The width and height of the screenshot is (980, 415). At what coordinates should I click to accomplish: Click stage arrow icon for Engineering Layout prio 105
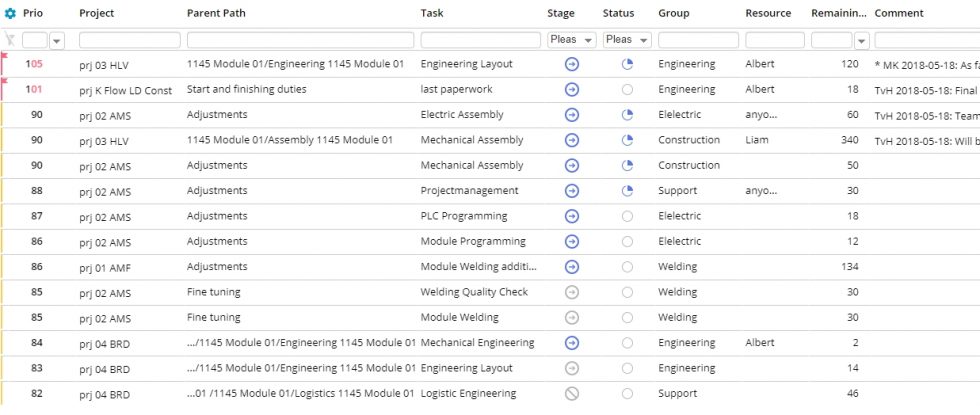tap(571, 64)
